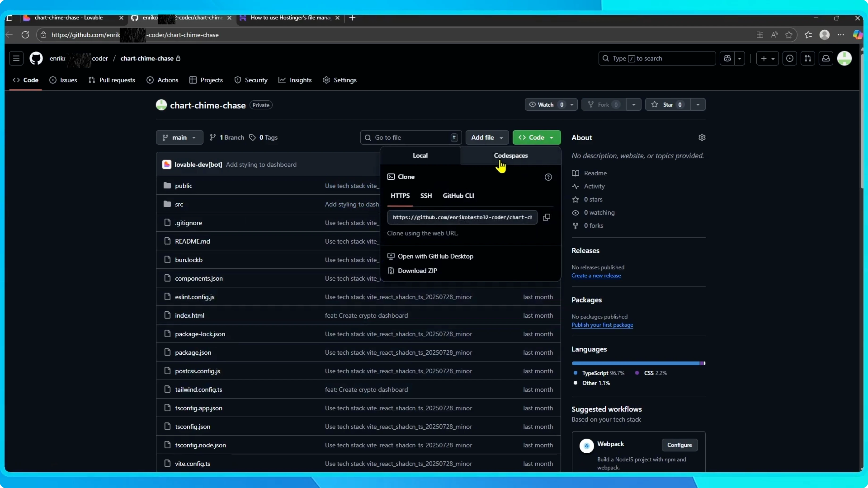Click the Watch button

(x=546, y=104)
